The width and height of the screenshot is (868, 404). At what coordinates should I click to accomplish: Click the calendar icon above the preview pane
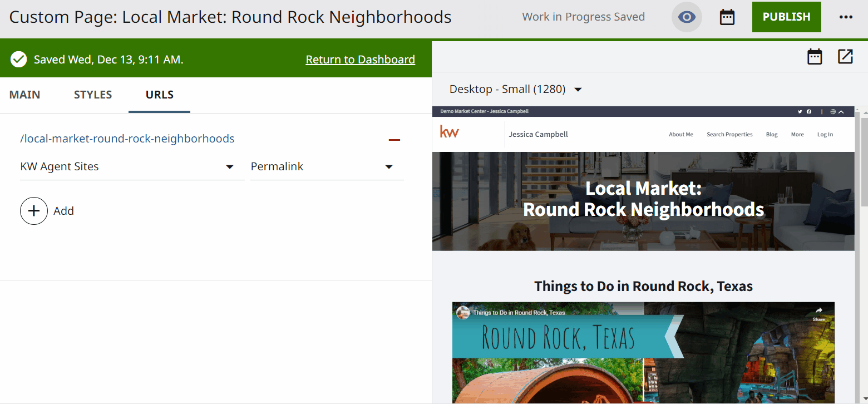815,57
